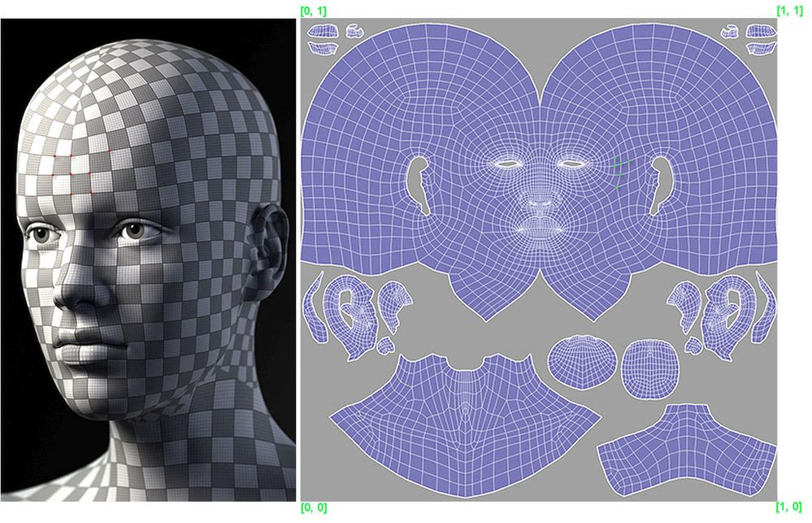Click the lips in the UV face layout
812x523 pixels.
coord(539,227)
